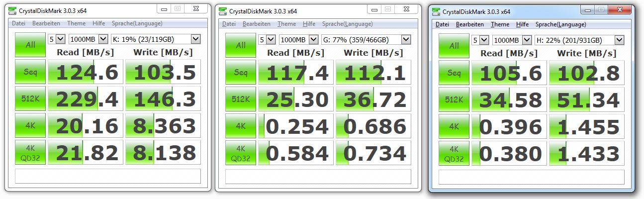Image resolution: width=644 pixels, height=199 pixels.
Task: Close the H: drive CrystalDiskMark window
Action: coord(619,9)
